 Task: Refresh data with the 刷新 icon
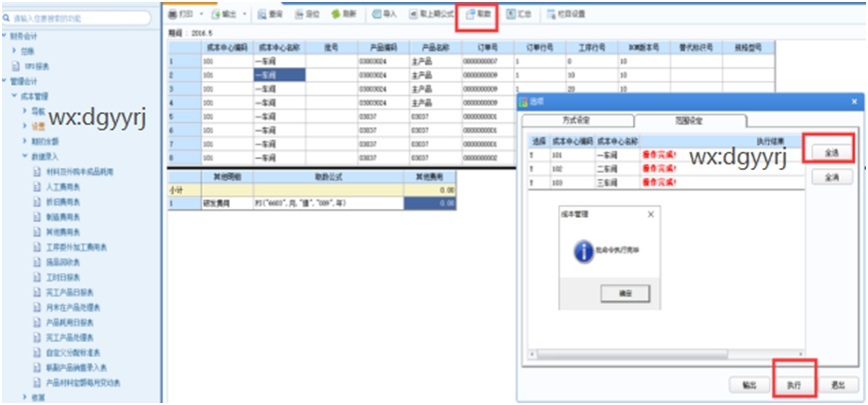(336, 14)
